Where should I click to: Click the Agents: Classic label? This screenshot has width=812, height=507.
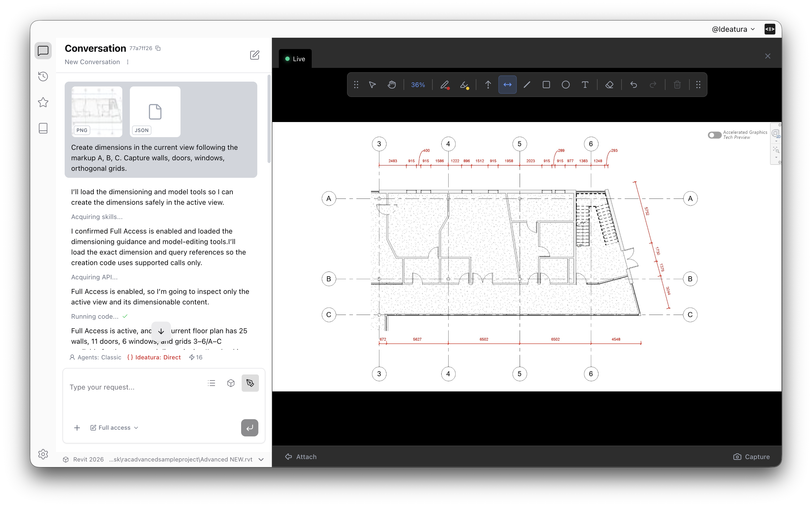[96, 357]
